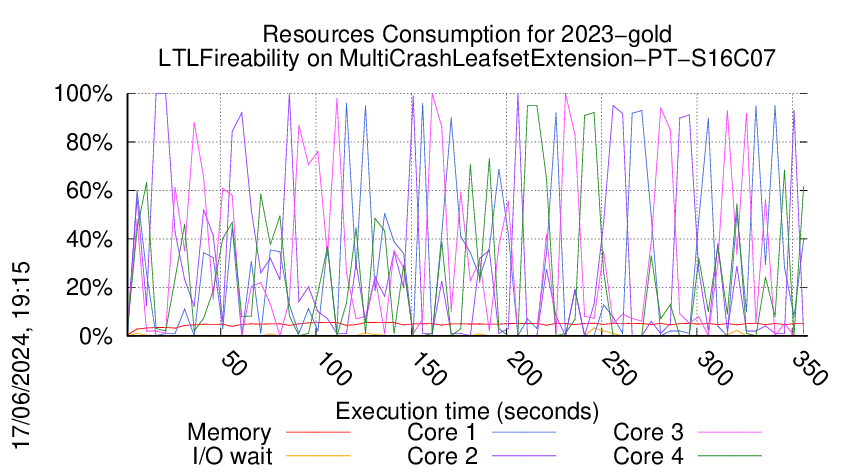Click the 80% y-axis label

pyautogui.click(x=89, y=143)
